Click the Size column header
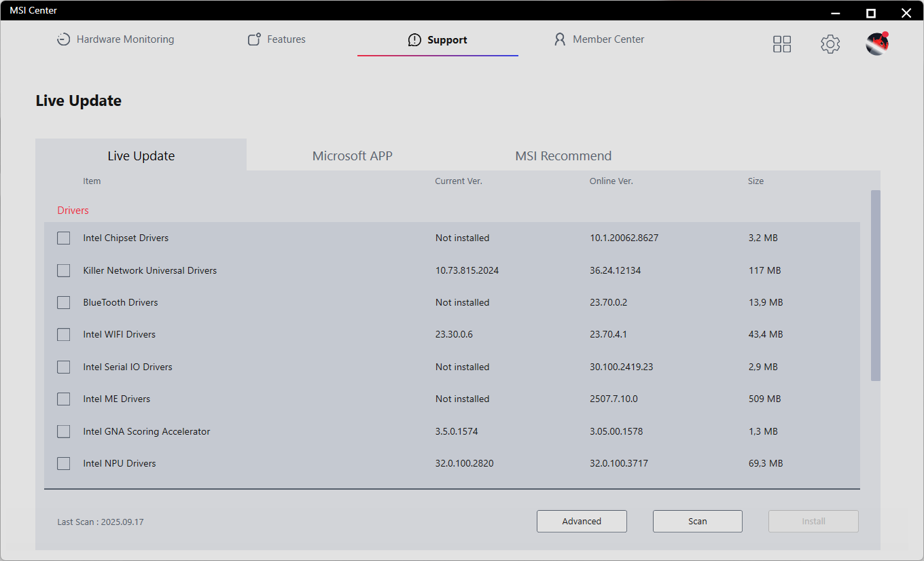 point(756,181)
